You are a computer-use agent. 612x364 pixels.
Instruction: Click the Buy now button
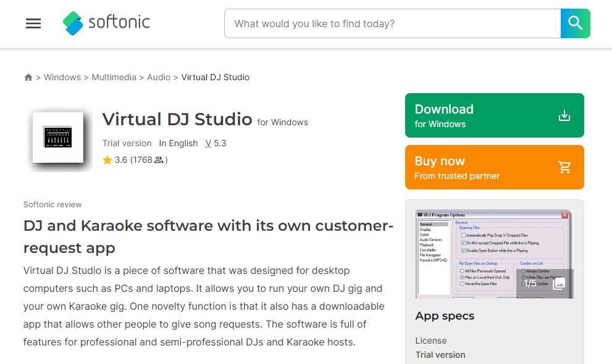coord(495,167)
